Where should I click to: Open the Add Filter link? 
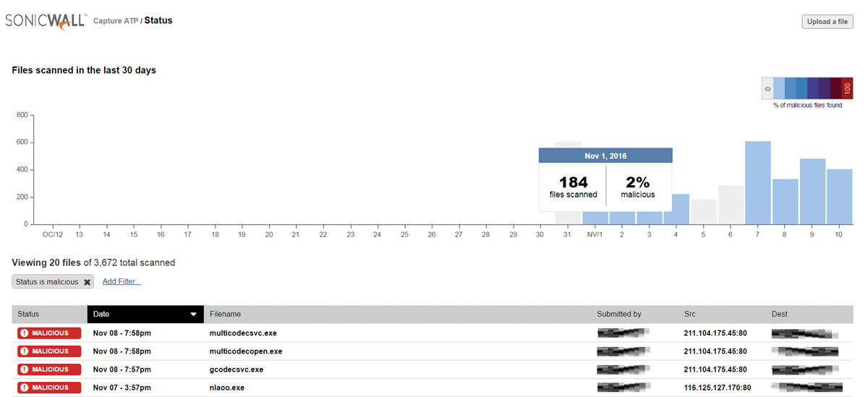[122, 281]
